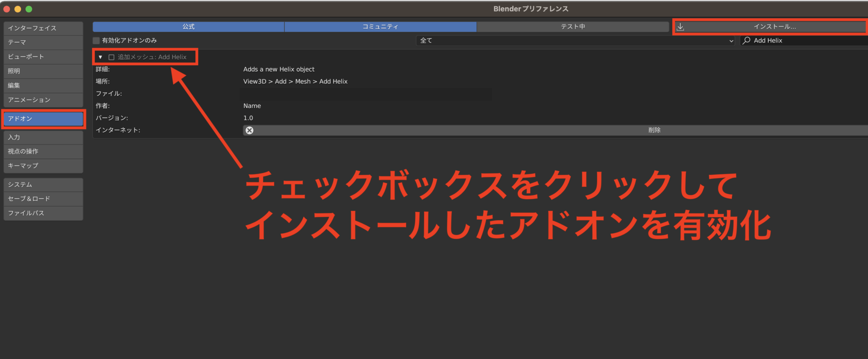Screen dimensions: 868x359
Task: Click the addon title 追加メッシュ: Add Helix
Action: tap(152, 57)
